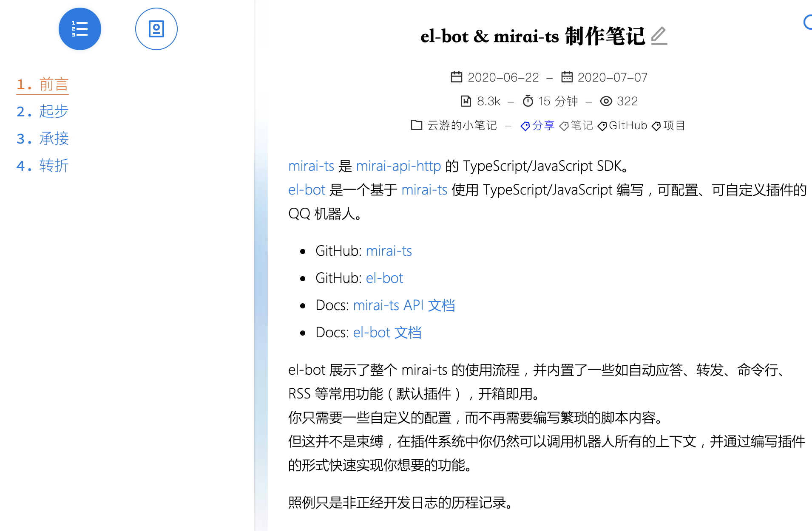This screenshot has width=812, height=531.
Task: Click the GitHub tag label
Action: point(628,125)
